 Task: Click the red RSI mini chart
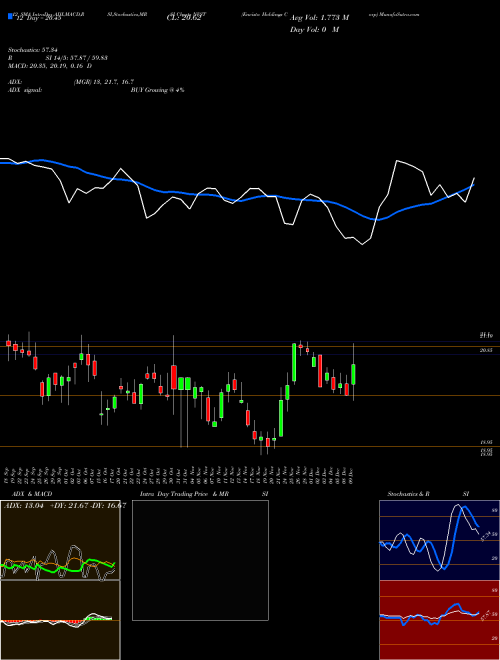(x=439, y=620)
